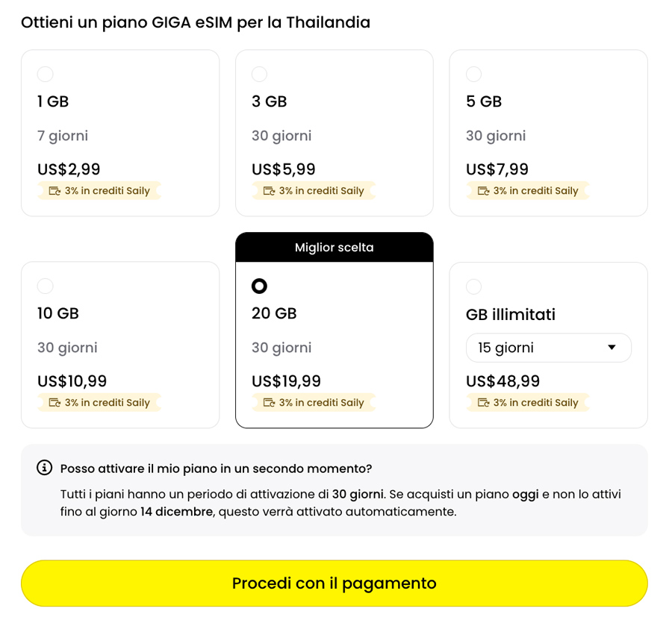Click the dropdown arrow beside 15 giorni
The width and height of the screenshot is (672, 617).
pos(612,347)
